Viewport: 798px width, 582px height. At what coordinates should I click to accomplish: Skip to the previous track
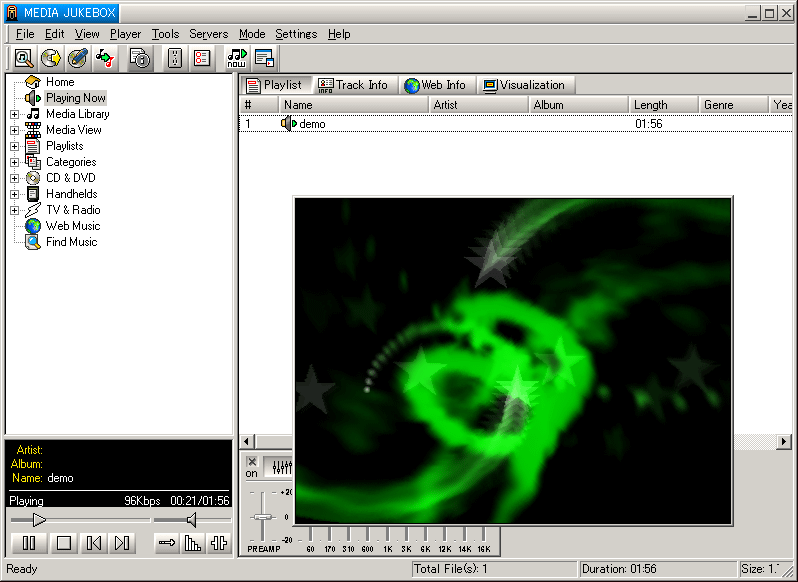pos(94,543)
